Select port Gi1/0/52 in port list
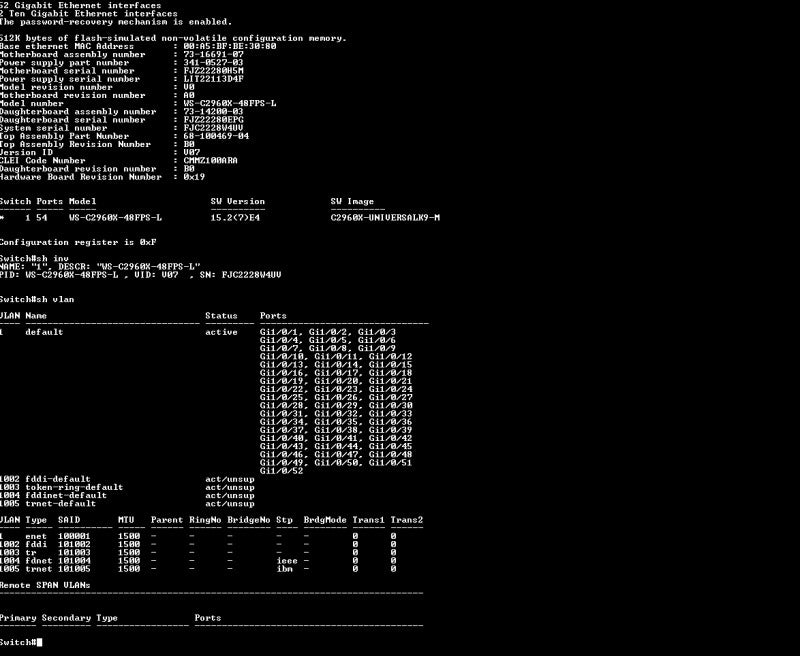Image resolution: width=800 pixels, height=656 pixels. pyautogui.click(x=281, y=471)
